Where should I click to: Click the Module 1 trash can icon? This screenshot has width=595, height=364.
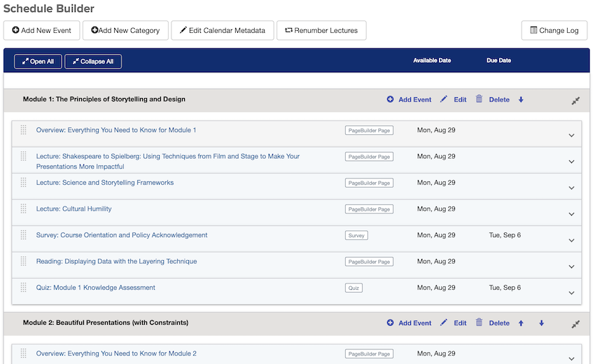click(479, 99)
